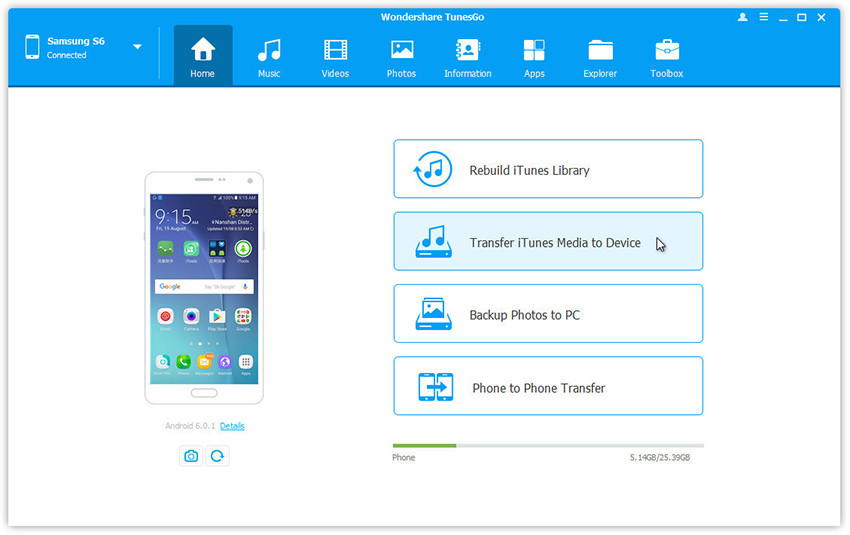Start Backup Photos to PC
This screenshot has height=535, width=850.
tap(548, 315)
